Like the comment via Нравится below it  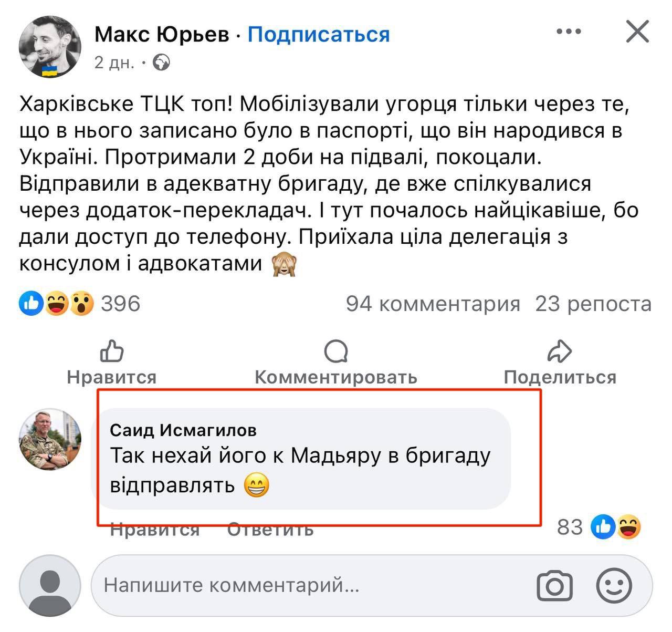tap(155, 529)
